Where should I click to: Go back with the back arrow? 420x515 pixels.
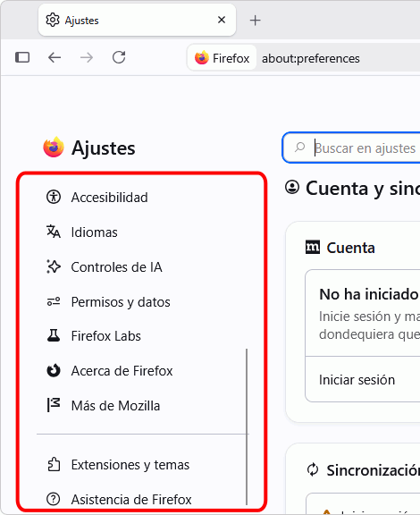click(55, 57)
